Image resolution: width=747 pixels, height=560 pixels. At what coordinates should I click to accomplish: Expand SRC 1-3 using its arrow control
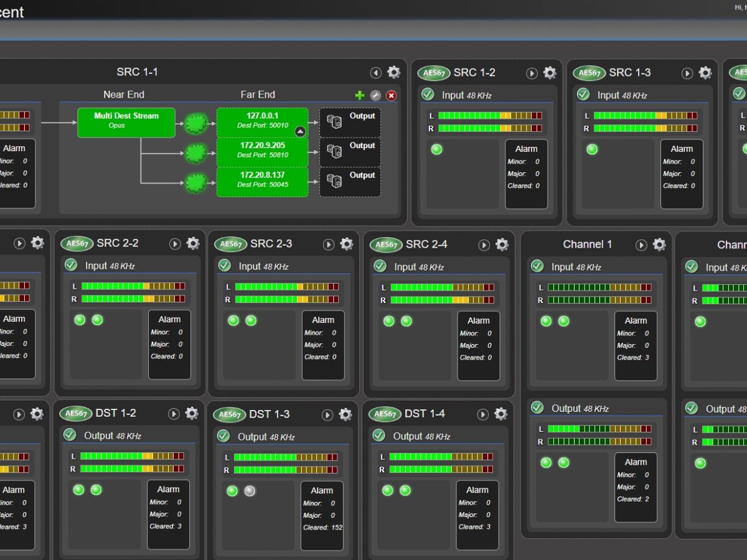click(687, 73)
